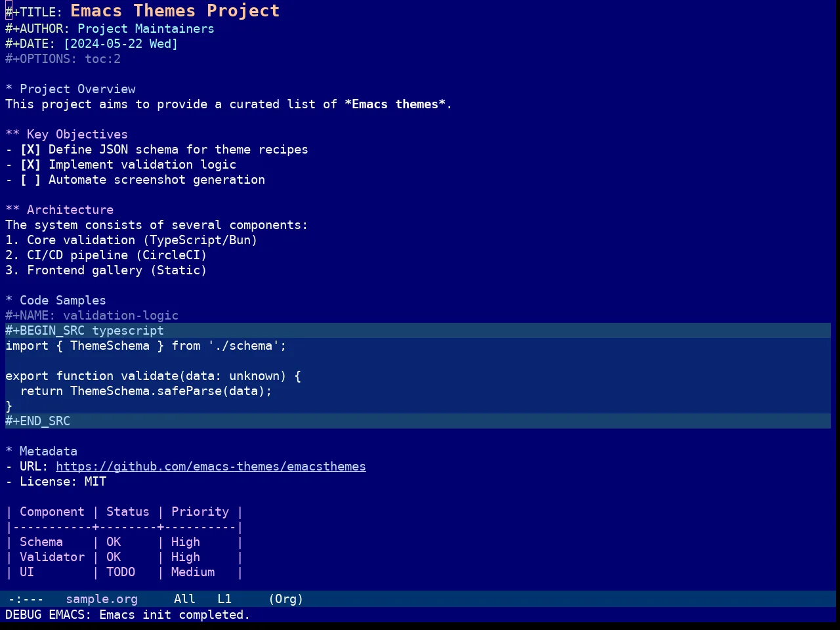Click the 'Component' table header cell
The height and width of the screenshot is (630, 840).
(52, 512)
